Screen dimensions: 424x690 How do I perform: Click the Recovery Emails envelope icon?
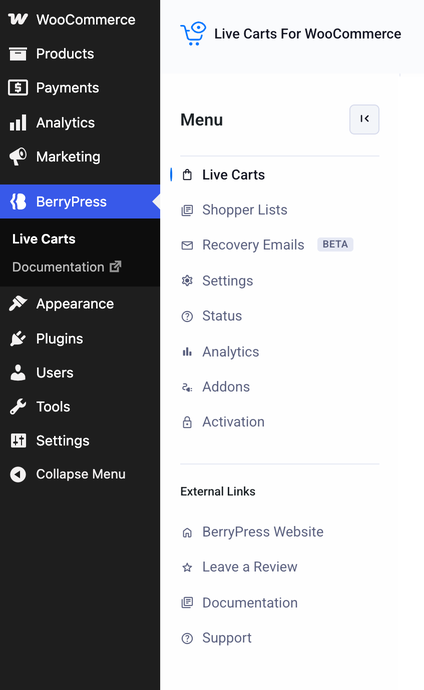coord(187,245)
